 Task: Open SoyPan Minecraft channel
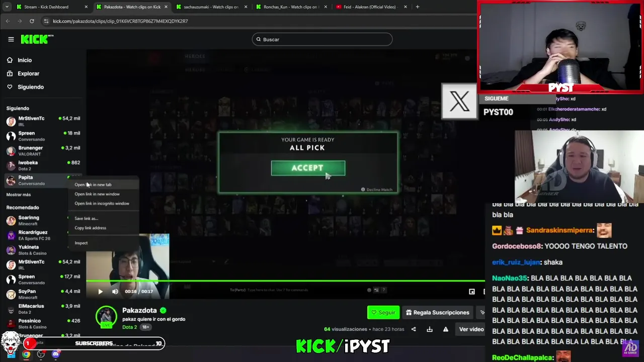coord(43,294)
